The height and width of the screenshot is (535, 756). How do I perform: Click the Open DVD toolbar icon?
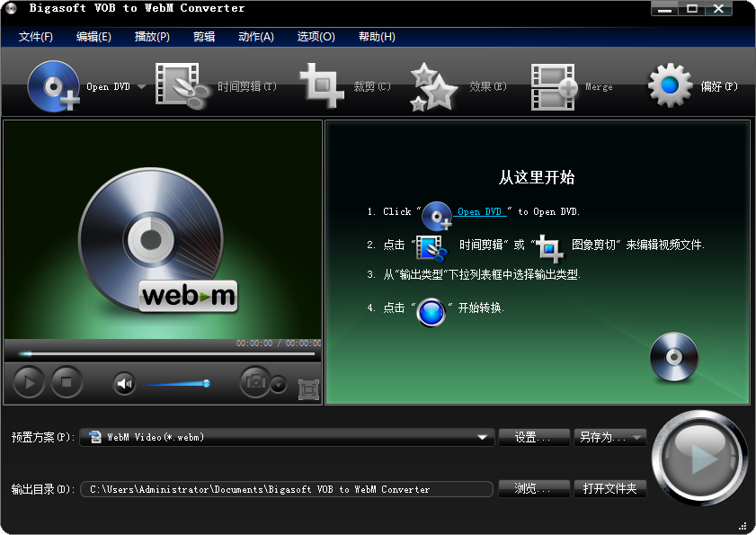click(x=52, y=85)
